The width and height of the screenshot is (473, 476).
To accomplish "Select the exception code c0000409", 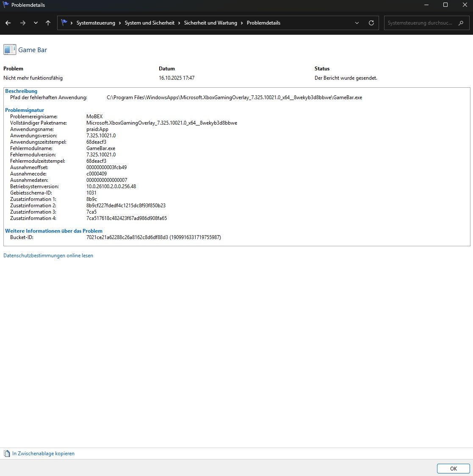I will [97, 174].
